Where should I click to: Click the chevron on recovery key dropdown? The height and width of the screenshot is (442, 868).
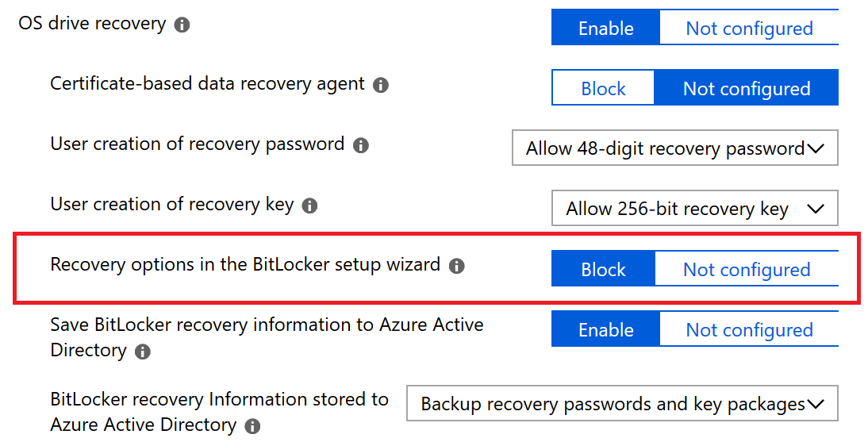click(x=816, y=209)
